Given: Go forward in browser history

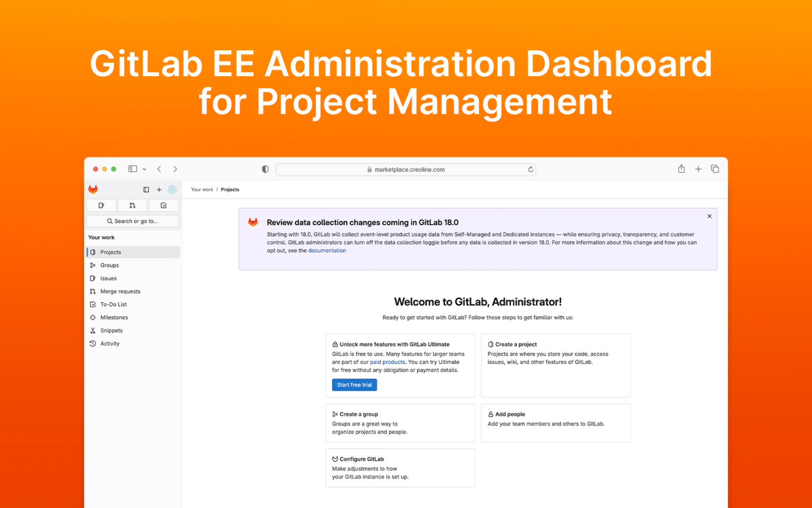Looking at the screenshot, I should click(x=175, y=169).
